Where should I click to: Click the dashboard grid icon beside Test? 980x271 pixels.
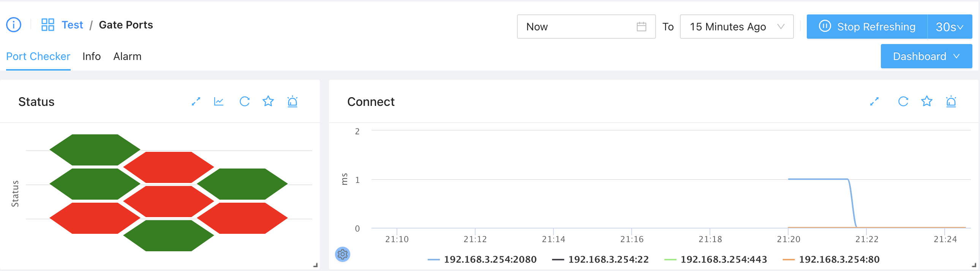(x=48, y=25)
